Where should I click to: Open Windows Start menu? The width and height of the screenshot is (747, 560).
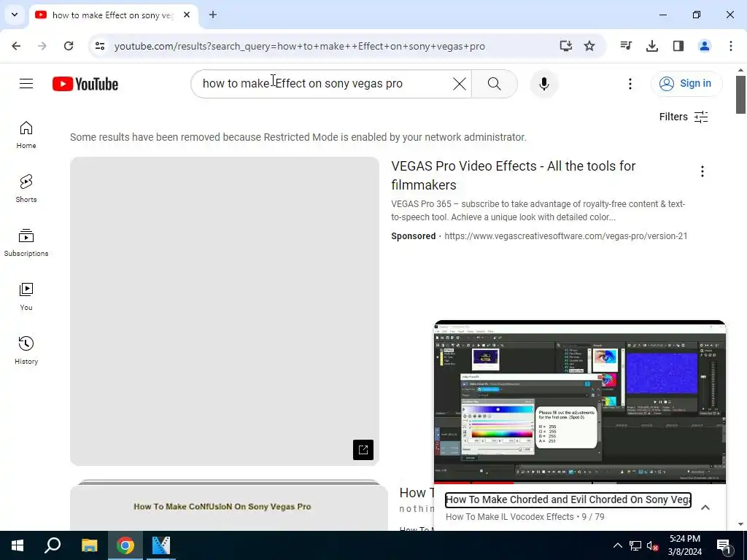[18, 545]
